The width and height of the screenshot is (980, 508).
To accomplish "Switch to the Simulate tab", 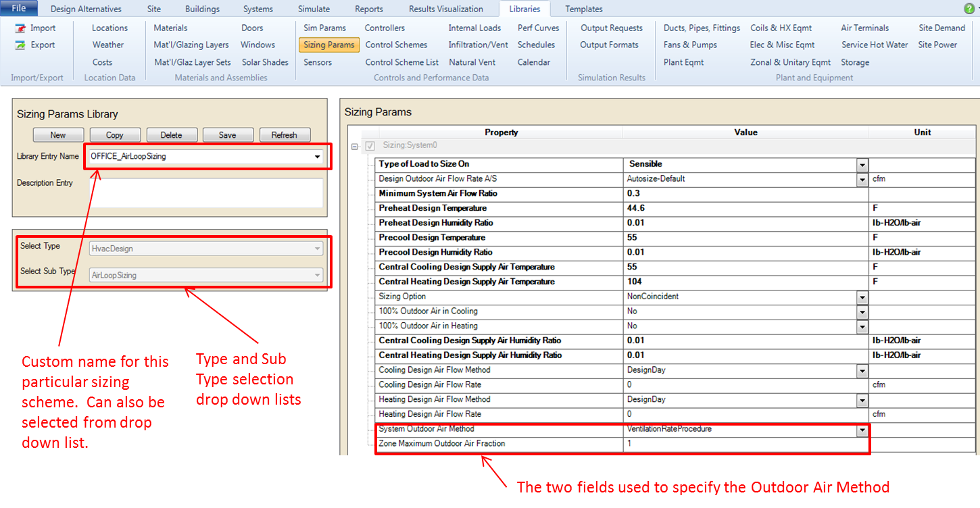I will (x=314, y=9).
